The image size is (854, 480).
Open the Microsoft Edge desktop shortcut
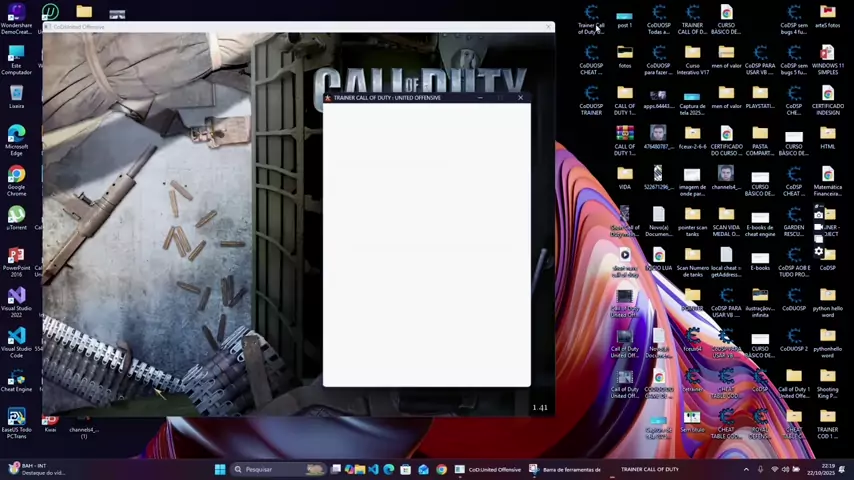coord(16,135)
